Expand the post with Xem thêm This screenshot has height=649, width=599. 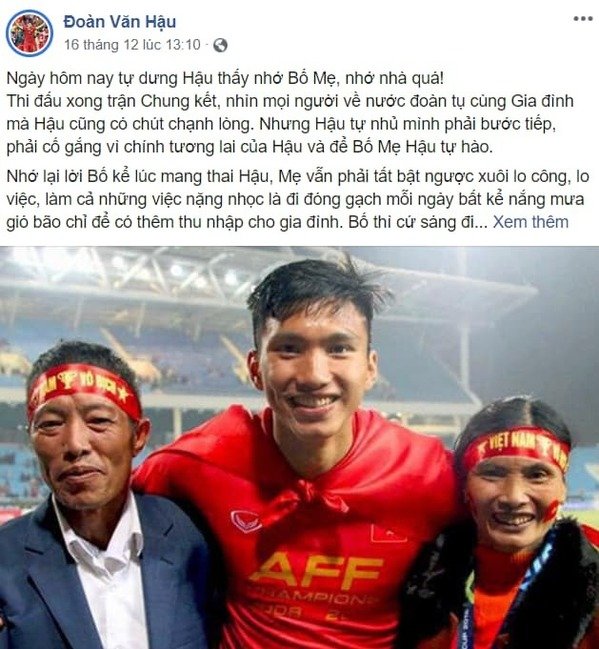pyautogui.click(x=530, y=222)
